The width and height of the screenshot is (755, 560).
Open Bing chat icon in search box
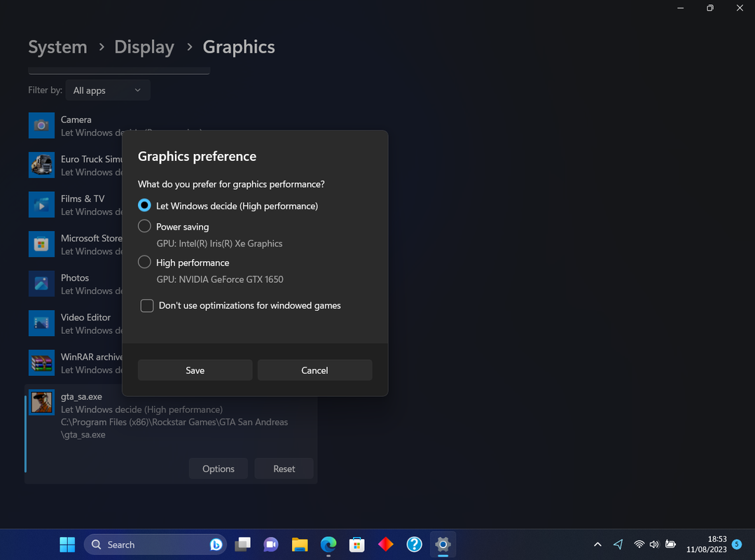[x=216, y=545]
